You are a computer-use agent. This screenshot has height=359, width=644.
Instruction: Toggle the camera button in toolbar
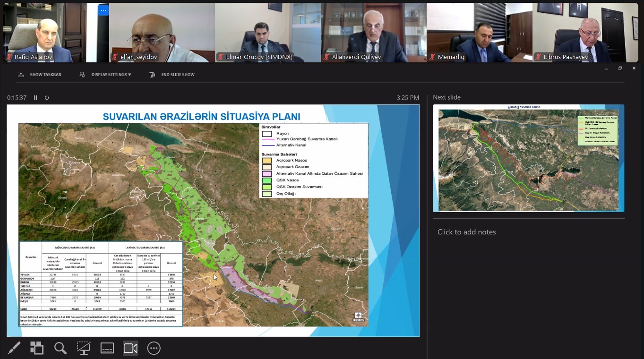point(130,348)
